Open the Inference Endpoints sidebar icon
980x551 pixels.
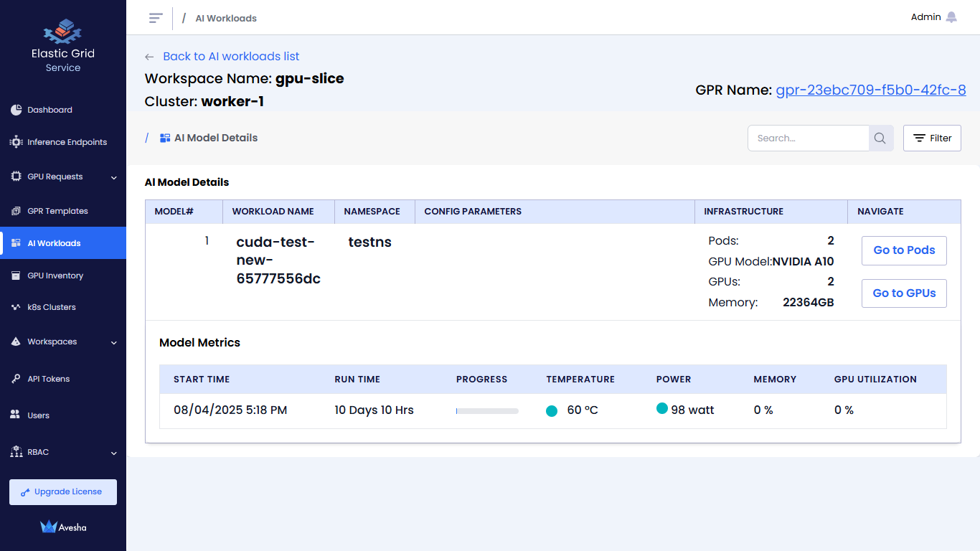pyautogui.click(x=17, y=142)
